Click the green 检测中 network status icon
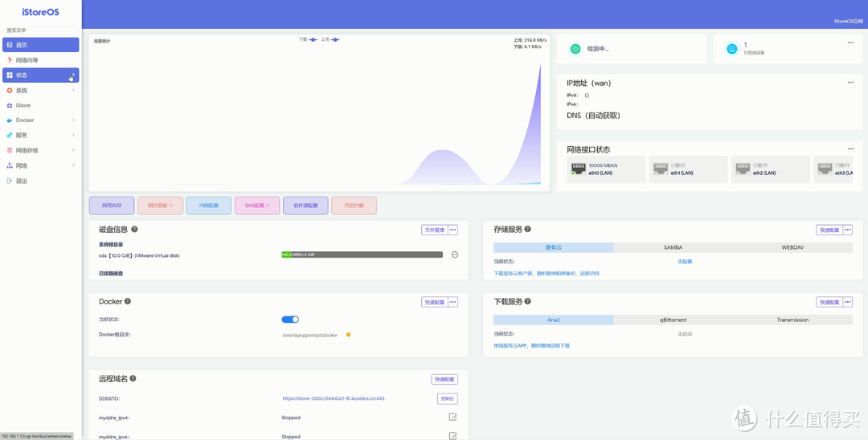The image size is (868, 440). pyautogui.click(x=575, y=49)
